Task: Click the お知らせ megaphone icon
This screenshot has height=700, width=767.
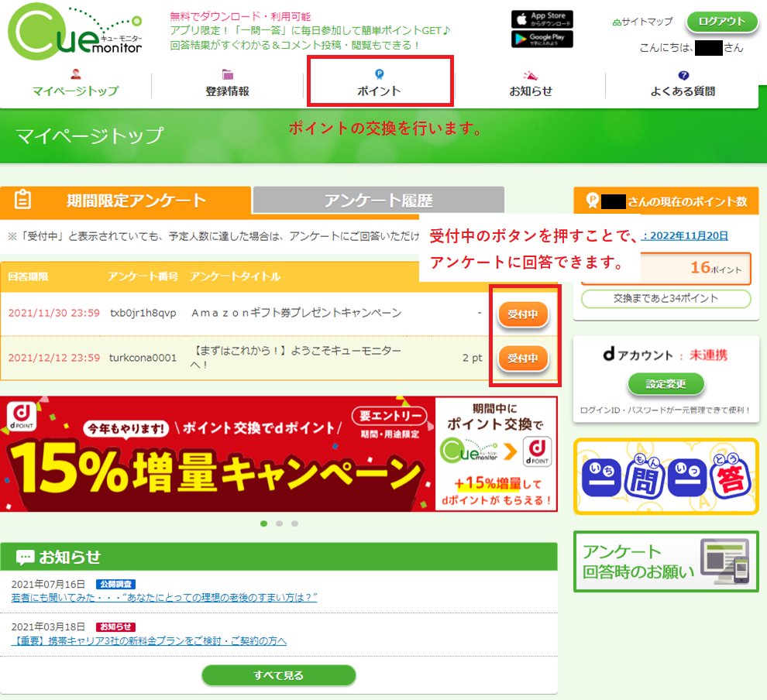Action: (531, 75)
